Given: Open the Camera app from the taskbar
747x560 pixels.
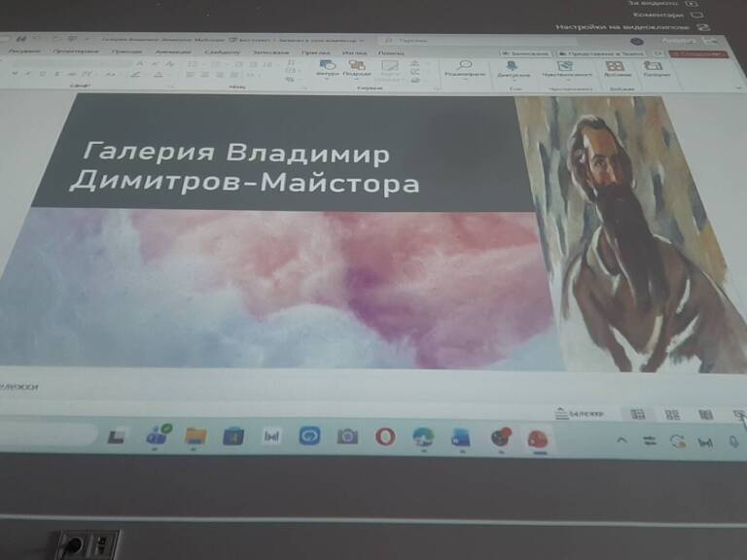Looking at the screenshot, I should click(x=347, y=437).
